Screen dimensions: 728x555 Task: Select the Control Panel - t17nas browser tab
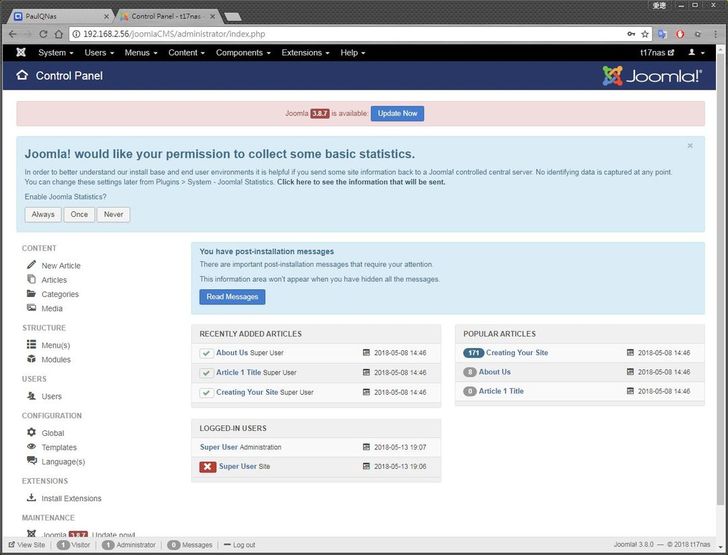coord(166,16)
